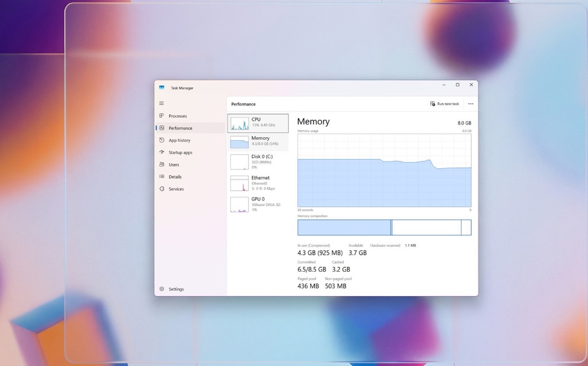Click the Users people icon
This screenshot has height=366, width=588.
(x=161, y=164)
